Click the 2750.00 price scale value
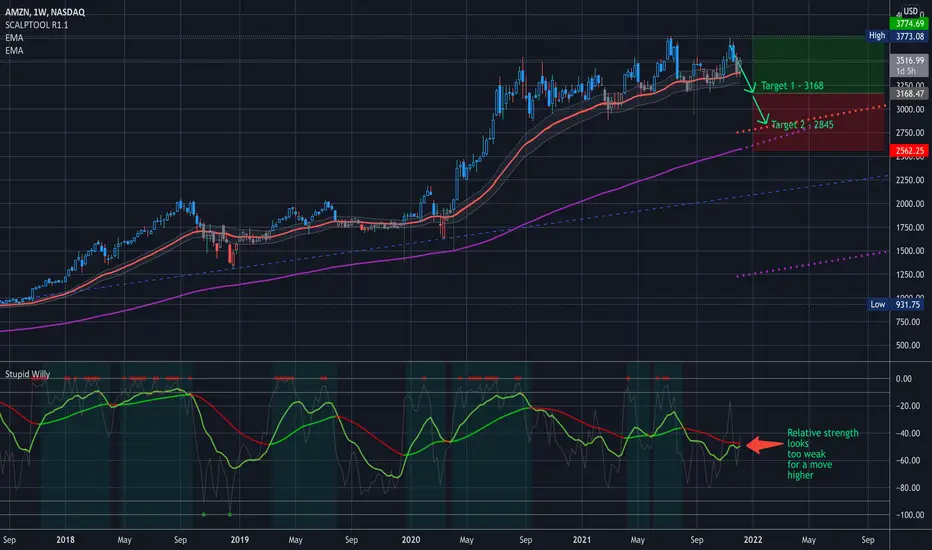 point(910,133)
